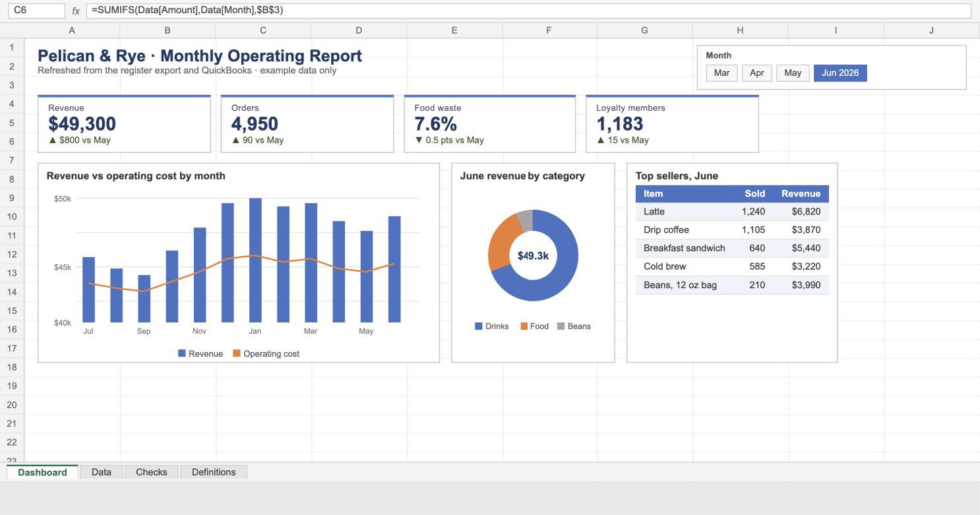Click the Breakfast sandwich row item
Image resolution: width=980 pixels, height=515 pixels.
tap(685, 249)
